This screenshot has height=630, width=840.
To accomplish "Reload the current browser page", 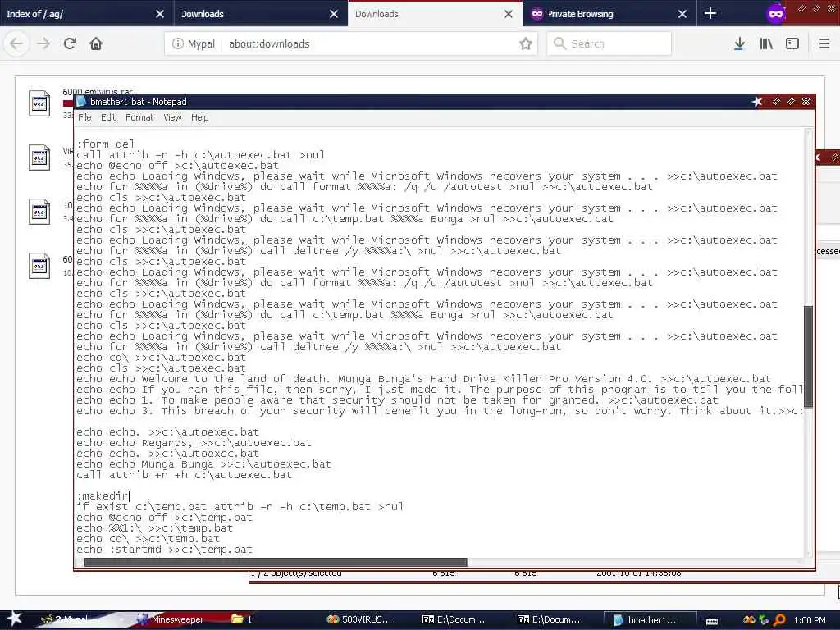I will pos(70,43).
